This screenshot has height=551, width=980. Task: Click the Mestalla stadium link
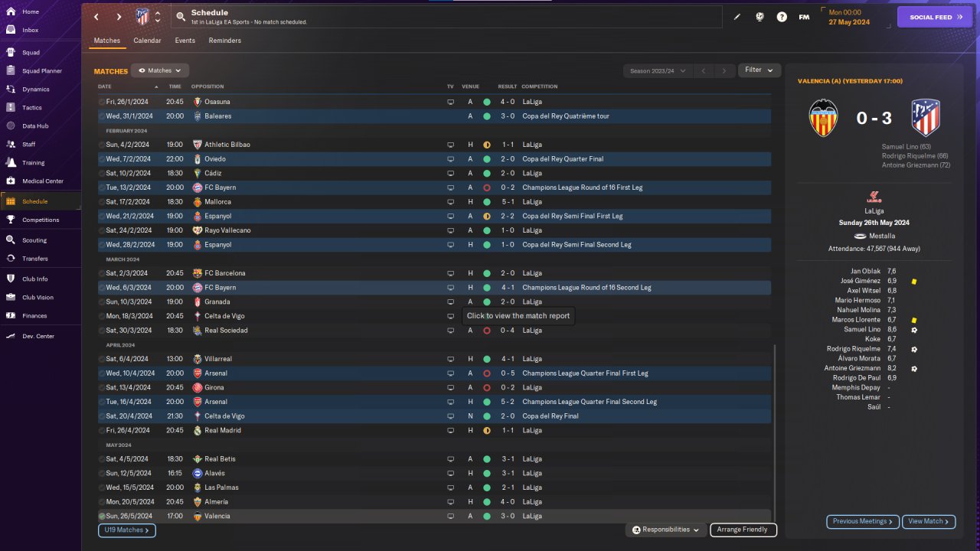tap(882, 236)
